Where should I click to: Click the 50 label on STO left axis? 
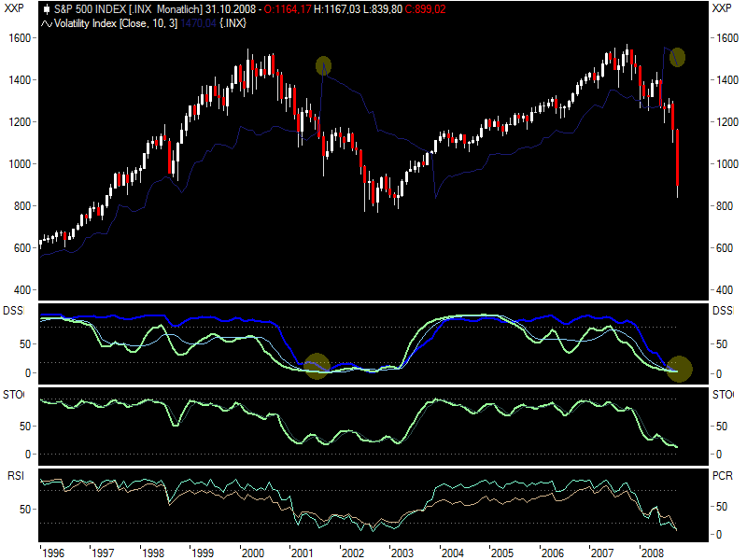point(25,427)
